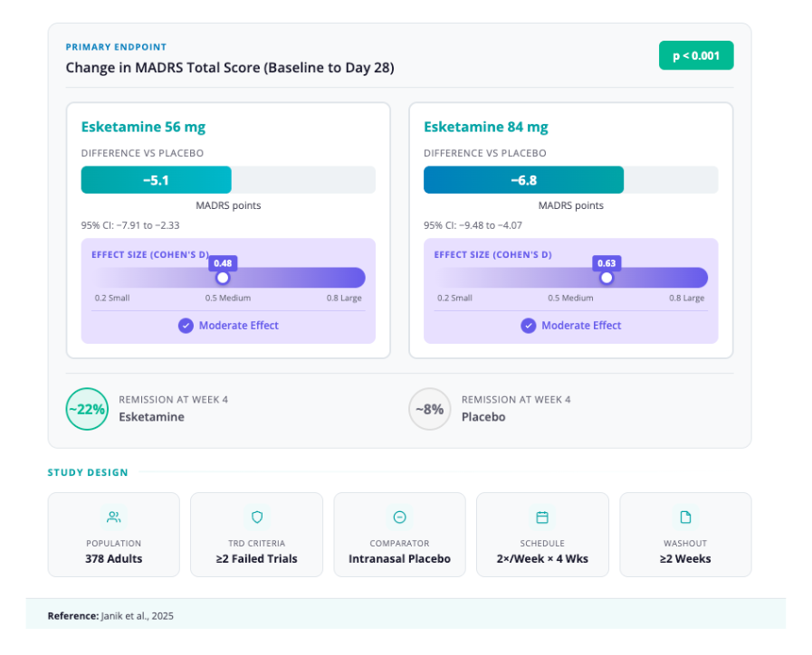Select the Esketamine 56 mg heading

tap(143, 127)
